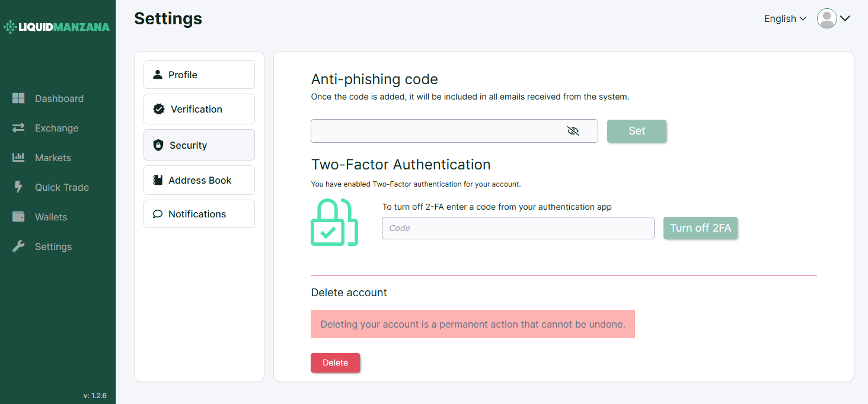The height and width of the screenshot is (404, 868).
Task: Click the Liquid Manzana logo
Action: coord(57,27)
